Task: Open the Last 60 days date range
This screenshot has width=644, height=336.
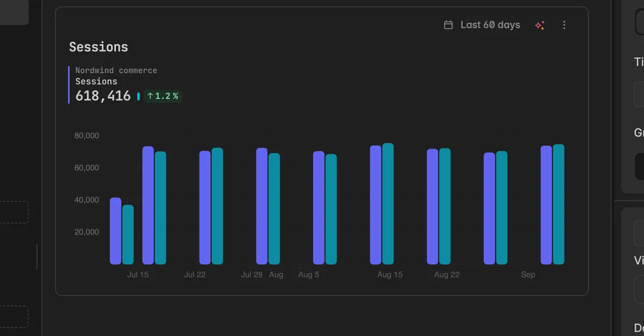Action: [482, 25]
